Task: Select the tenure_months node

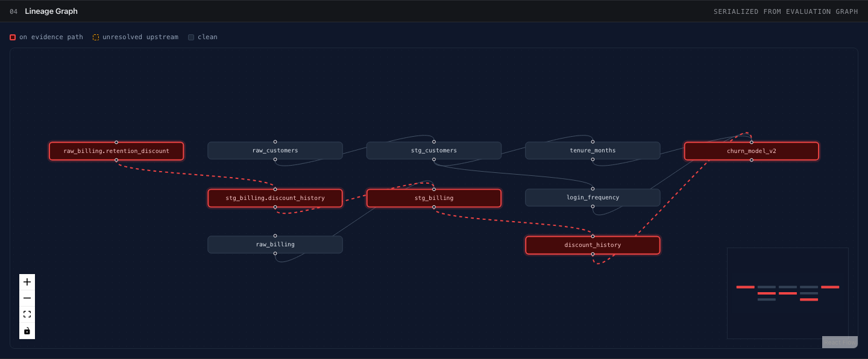Action: (593, 151)
